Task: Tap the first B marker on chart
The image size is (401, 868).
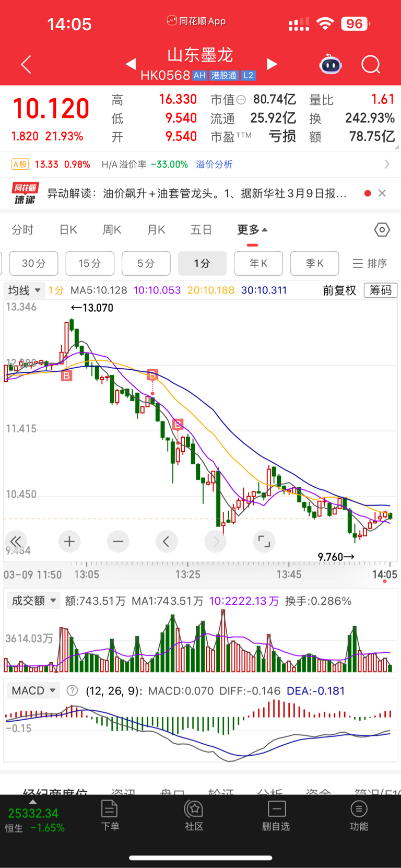Action: pyautogui.click(x=66, y=376)
